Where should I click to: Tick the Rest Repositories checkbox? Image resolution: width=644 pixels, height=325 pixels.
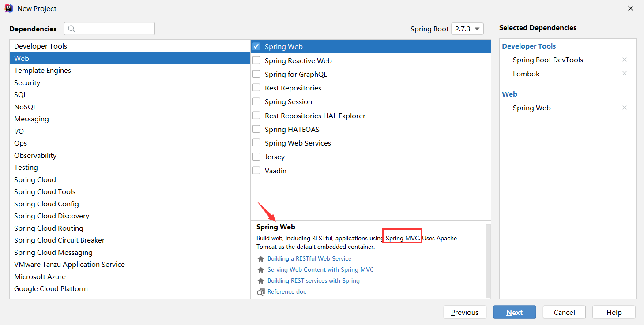pos(256,88)
